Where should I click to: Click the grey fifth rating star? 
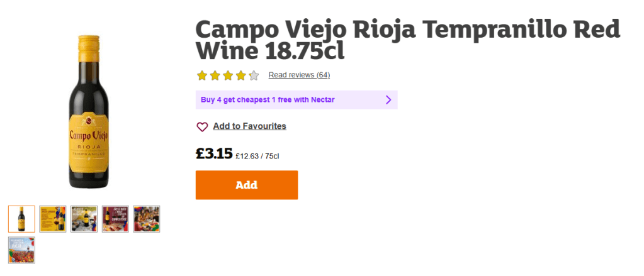tap(254, 75)
